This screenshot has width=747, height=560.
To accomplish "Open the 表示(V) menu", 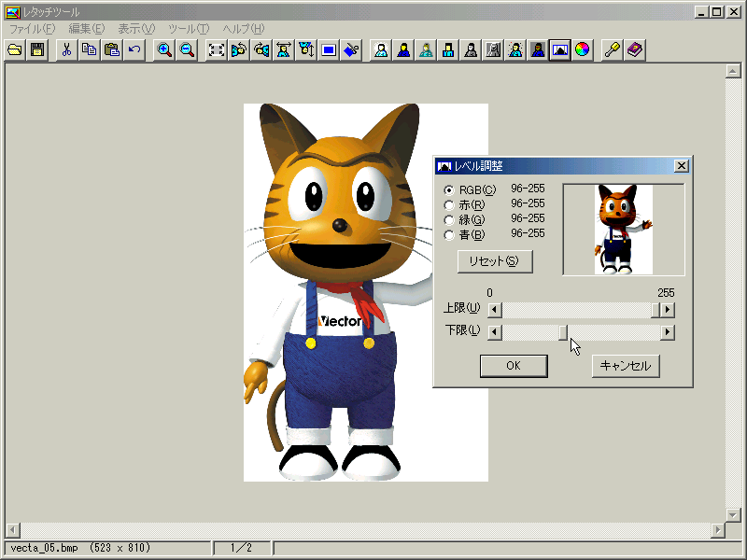I will point(136,29).
